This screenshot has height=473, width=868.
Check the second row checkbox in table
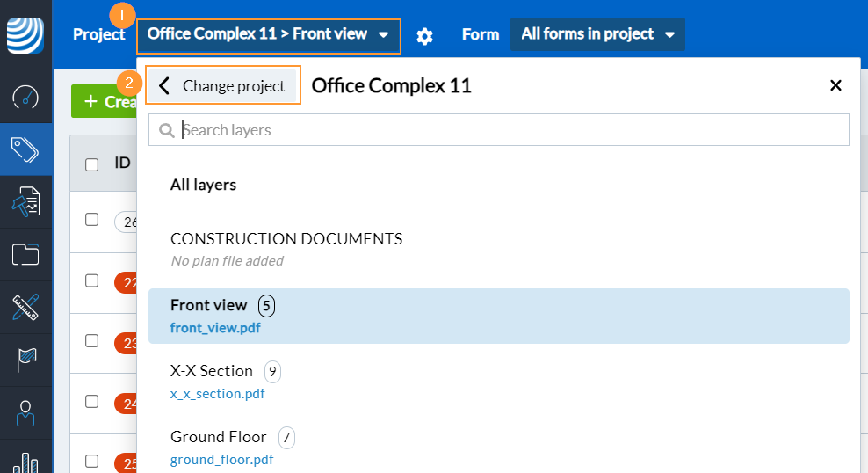(x=91, y=280)
